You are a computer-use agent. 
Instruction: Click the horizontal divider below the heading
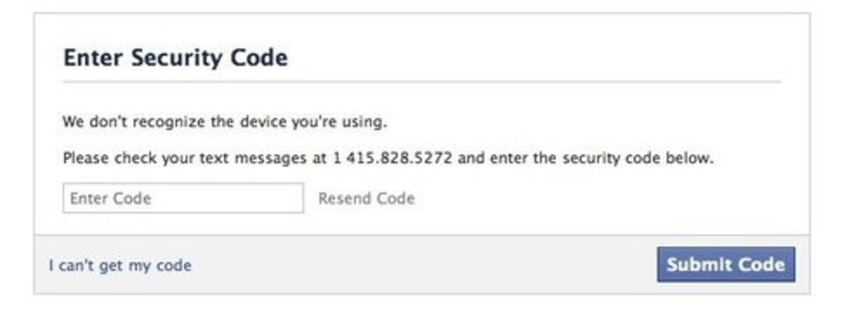421,82
